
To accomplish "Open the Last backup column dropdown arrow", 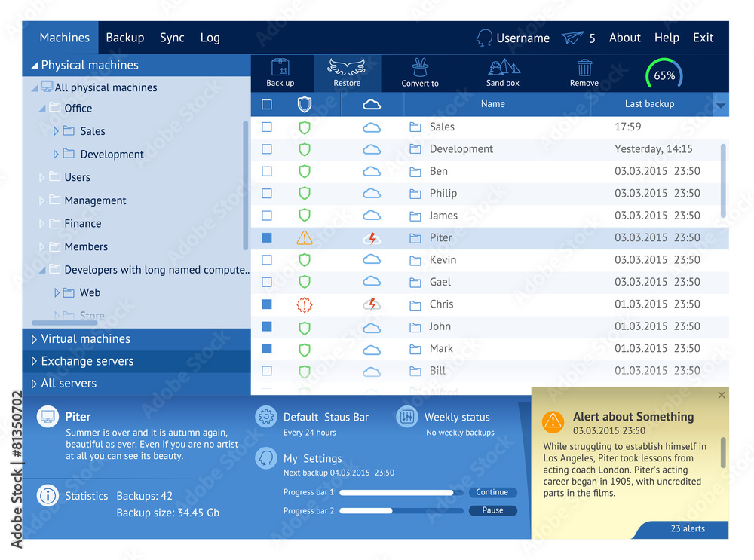I will [720, 105].
